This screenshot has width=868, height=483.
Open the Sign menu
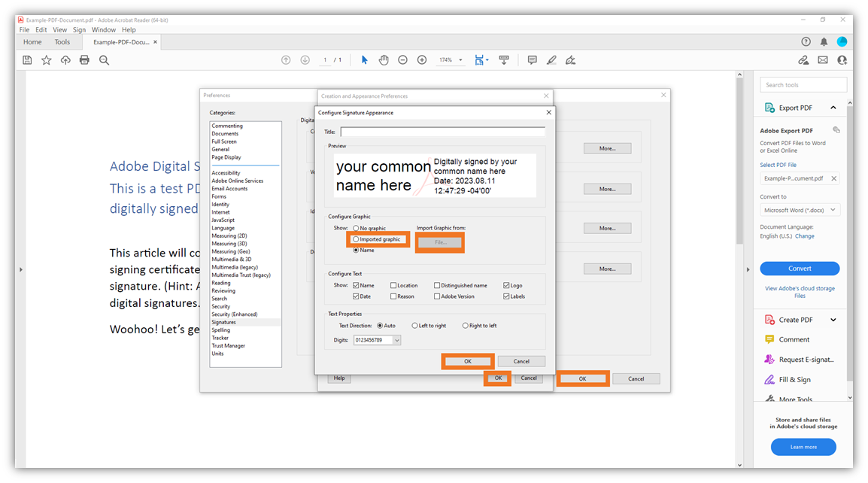79,30
